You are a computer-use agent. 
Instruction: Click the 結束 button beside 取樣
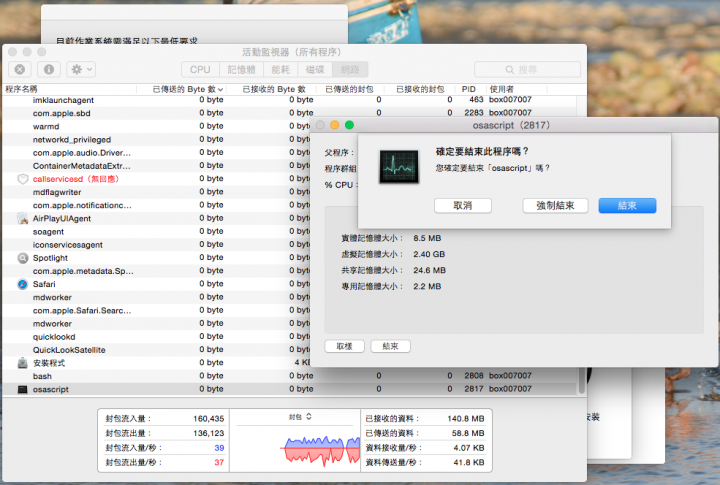(x=390, y=346)
